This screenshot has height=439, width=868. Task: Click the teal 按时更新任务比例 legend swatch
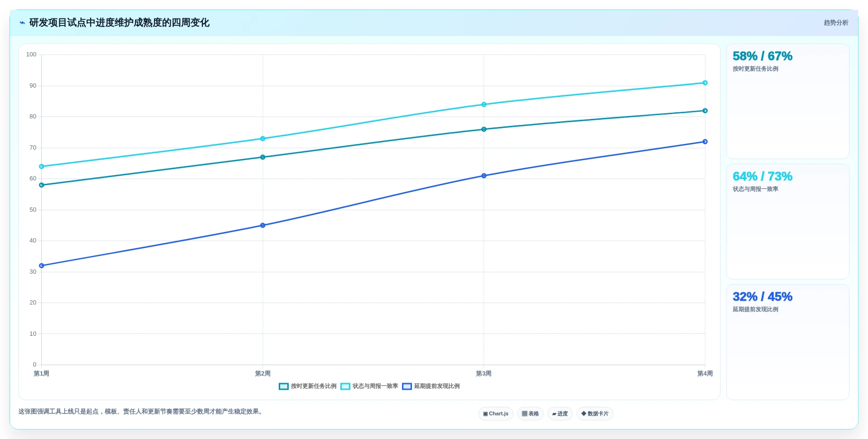(x=283, y=386)
